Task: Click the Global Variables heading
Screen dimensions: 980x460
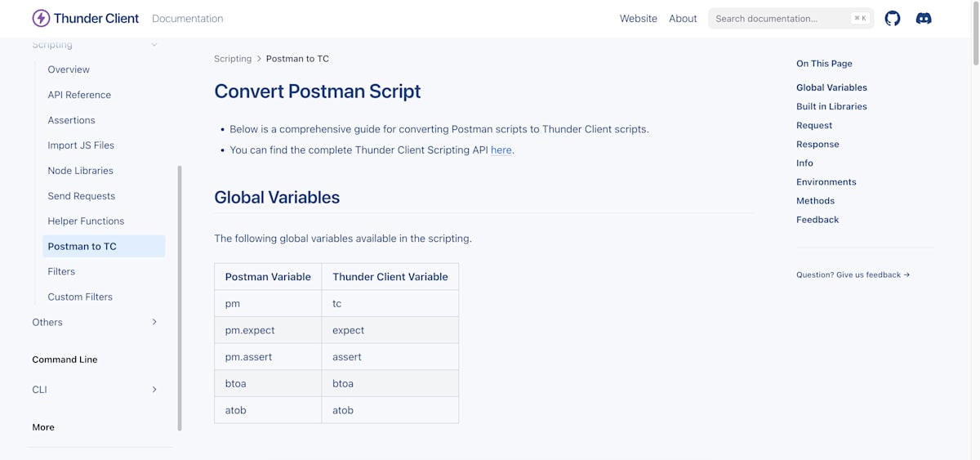Action: click(277, 197)
